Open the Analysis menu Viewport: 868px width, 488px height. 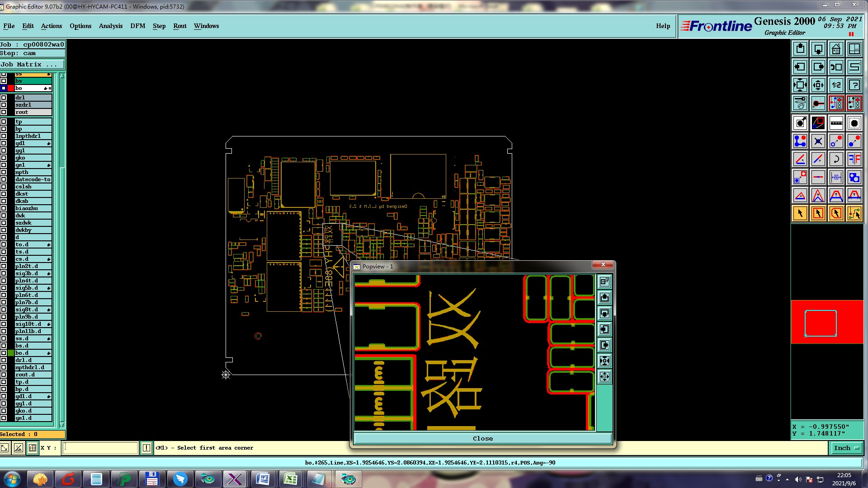110,26
